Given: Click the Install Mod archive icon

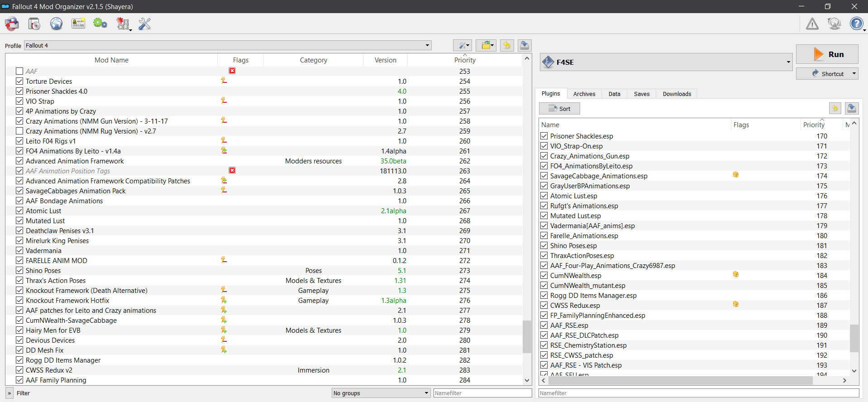Looking at the screenshot, I should pyautogui.click(x=12, y=24).
